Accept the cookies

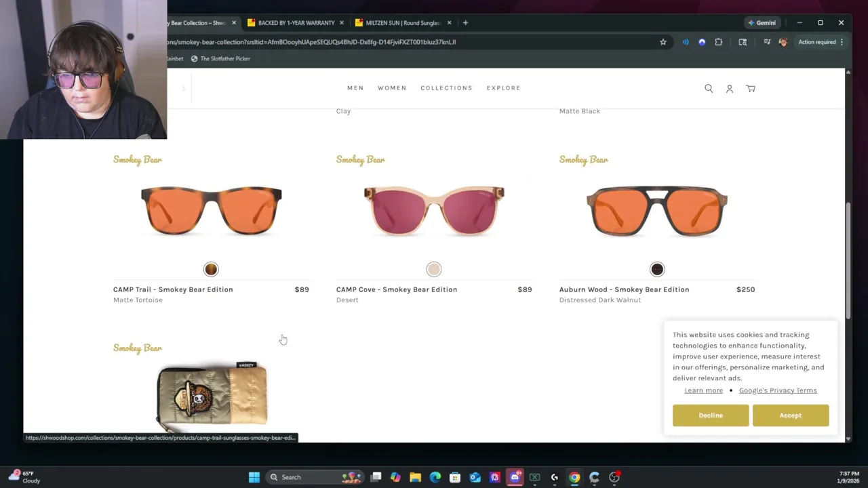[790, 415]
